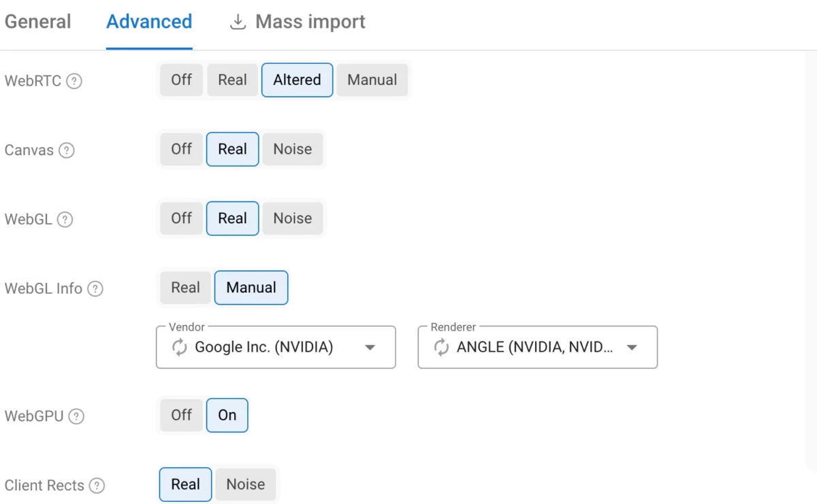The image size is (817, 504).
Task: Click the WebRTC help question-mark icon
Action: coord(74,81)
